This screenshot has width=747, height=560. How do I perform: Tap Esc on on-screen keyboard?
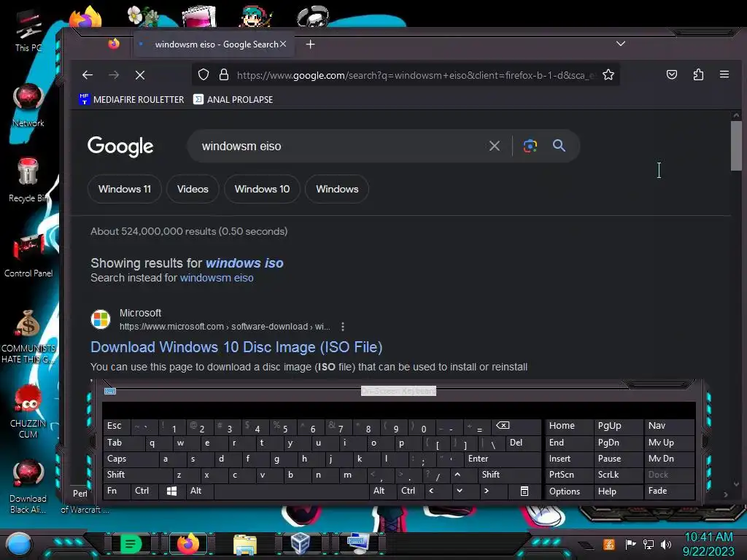click(x=116, y=426)
